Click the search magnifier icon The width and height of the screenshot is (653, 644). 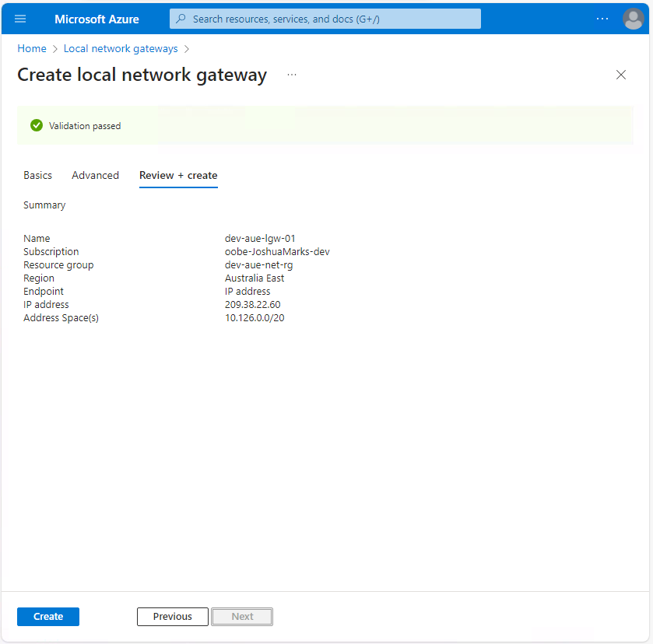point(182,18)
